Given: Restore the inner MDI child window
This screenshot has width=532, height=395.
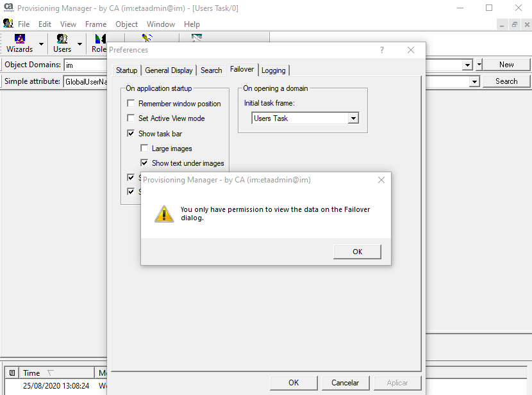Looking at the screenshot, I should pyautogui.click(x=514, y=24).
